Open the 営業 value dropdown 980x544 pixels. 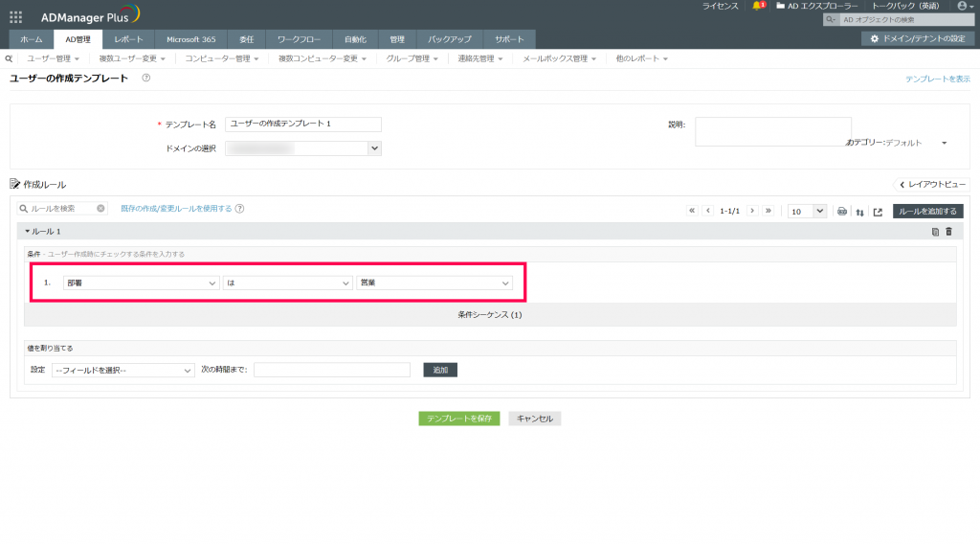point(434,283)
